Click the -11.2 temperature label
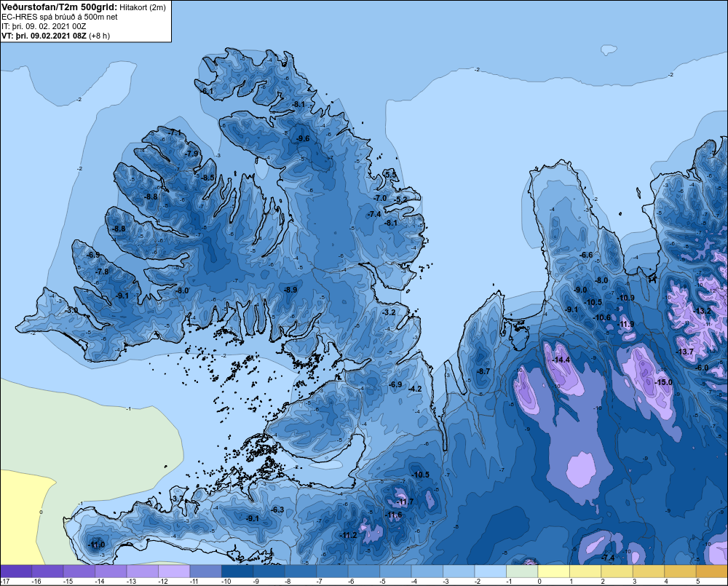 pyautogui.click(x=348, y=535)
